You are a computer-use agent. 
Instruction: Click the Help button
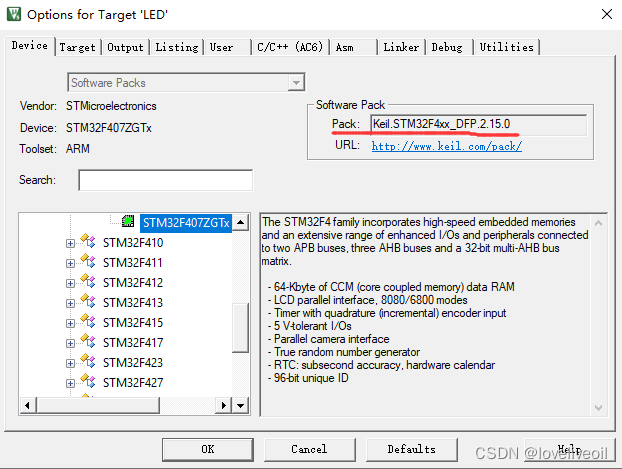click(569, 450)
